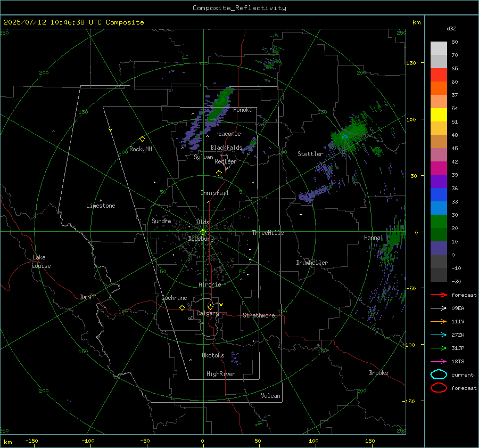This screenshot has height=448, width=479.
Task: Click the light blue 30-33 dBZ swatch
Action: pyautogui.click(x=439, y=208)
